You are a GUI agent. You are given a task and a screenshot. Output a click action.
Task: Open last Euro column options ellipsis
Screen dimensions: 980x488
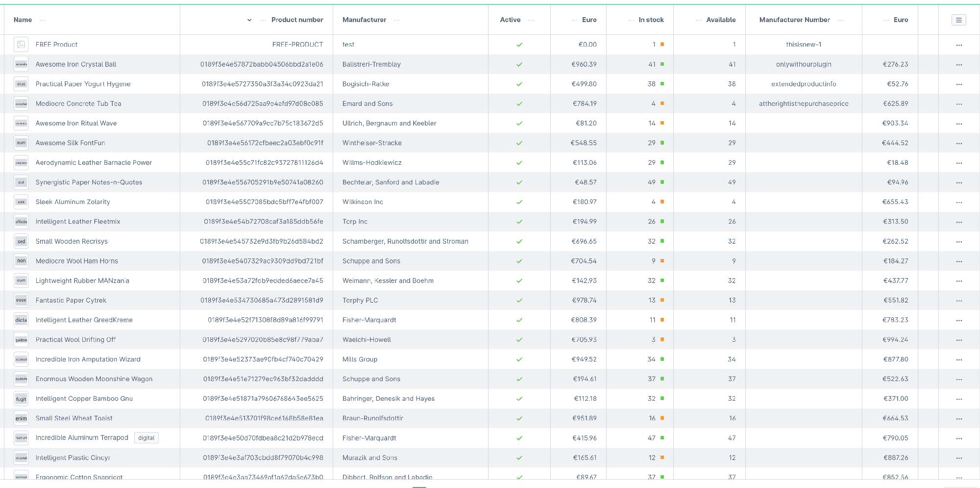pyautogui.click(x=886, y=20)
